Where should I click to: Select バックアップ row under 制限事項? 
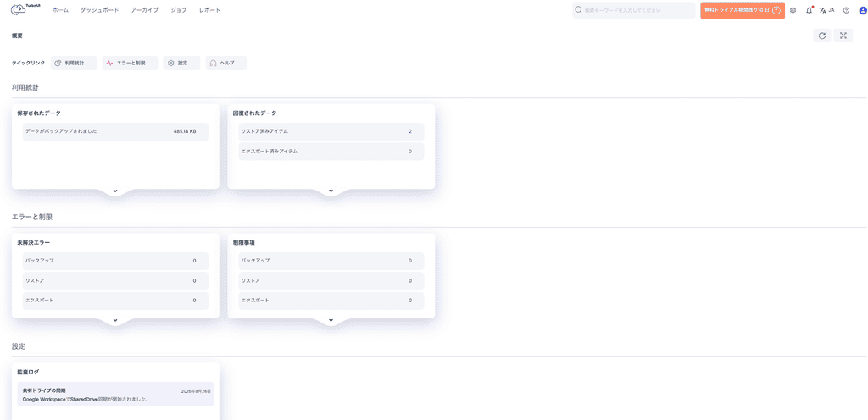pyautogui.click(x=331, y=261)
